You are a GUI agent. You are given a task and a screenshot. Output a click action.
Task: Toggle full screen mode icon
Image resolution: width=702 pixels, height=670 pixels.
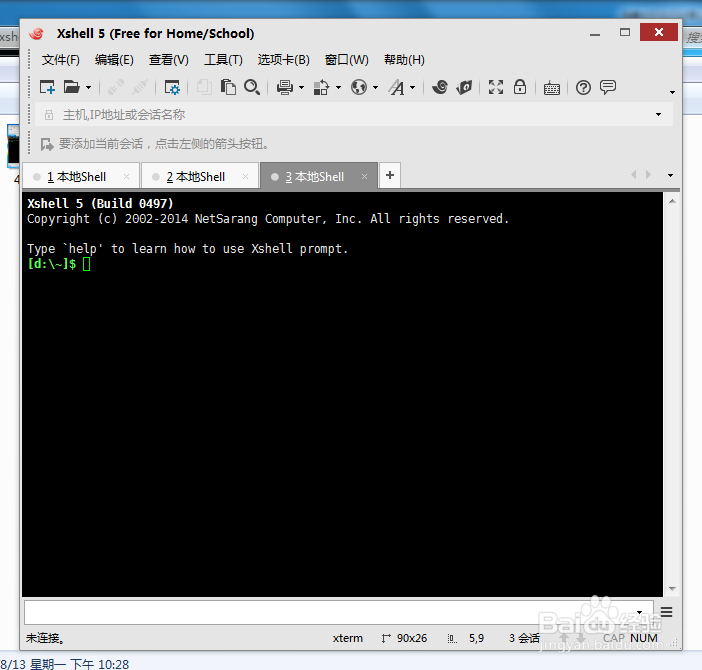pos(496,87)
